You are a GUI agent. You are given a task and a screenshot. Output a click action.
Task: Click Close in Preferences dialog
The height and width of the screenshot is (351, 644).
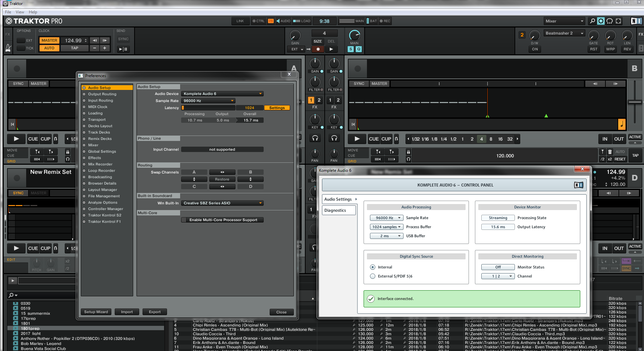point(281,312)
